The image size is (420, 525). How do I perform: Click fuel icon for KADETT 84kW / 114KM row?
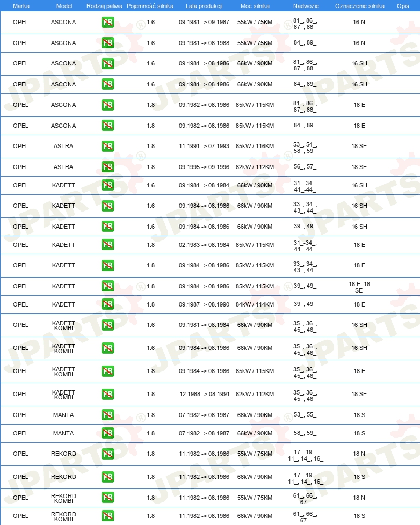(x=107, y=304)
